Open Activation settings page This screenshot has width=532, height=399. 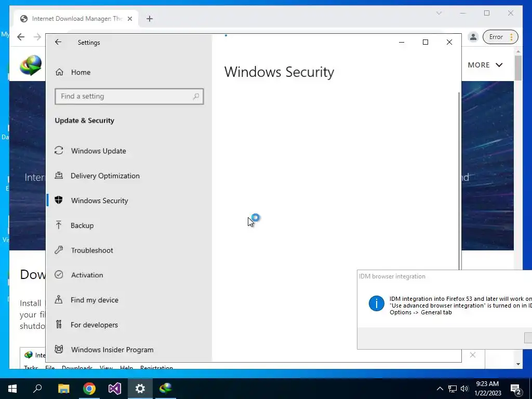coord(129,275)
